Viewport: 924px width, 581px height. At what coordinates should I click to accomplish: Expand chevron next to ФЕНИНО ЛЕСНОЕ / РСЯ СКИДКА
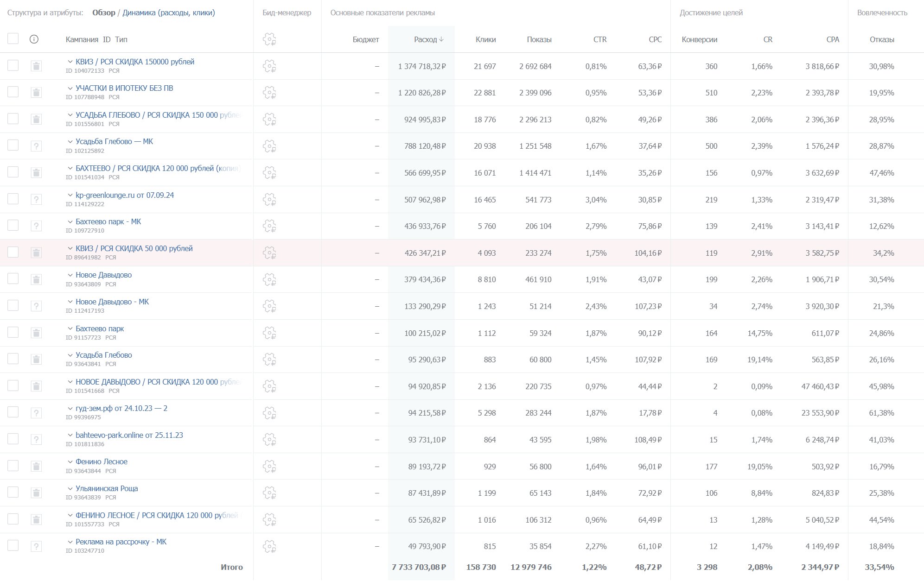coord(70,515)
